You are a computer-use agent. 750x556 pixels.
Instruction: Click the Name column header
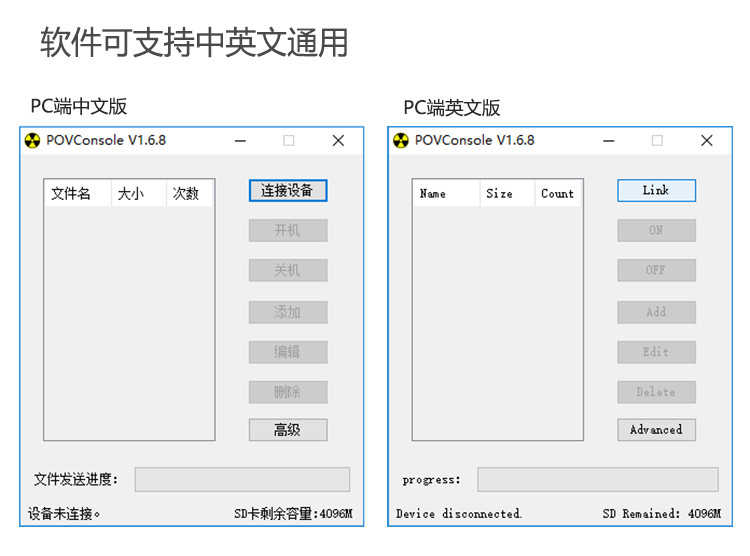433,194
